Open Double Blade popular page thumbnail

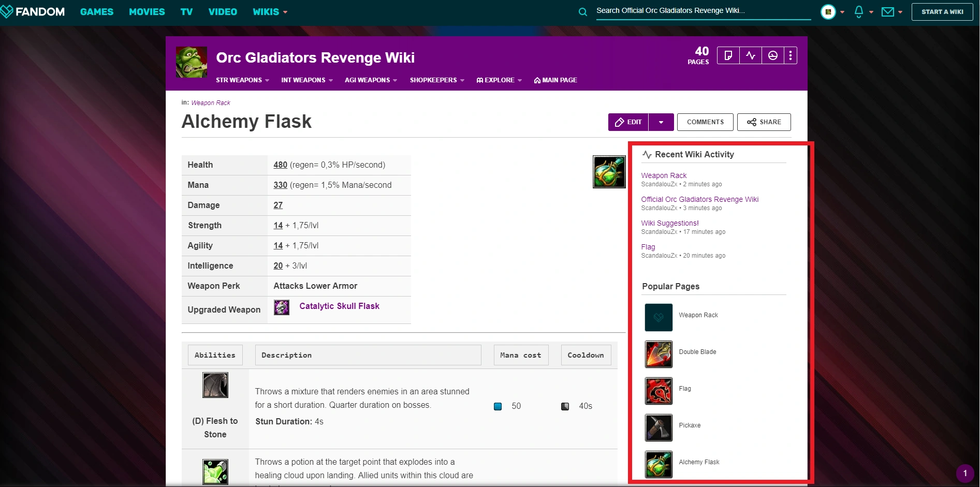coord(659,354)
